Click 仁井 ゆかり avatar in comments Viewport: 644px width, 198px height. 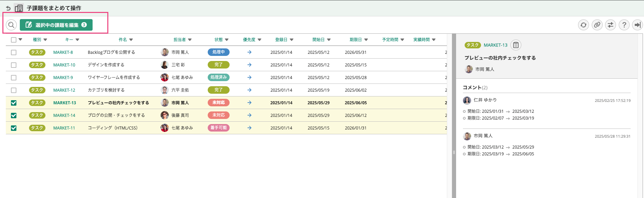click(467, 100)
